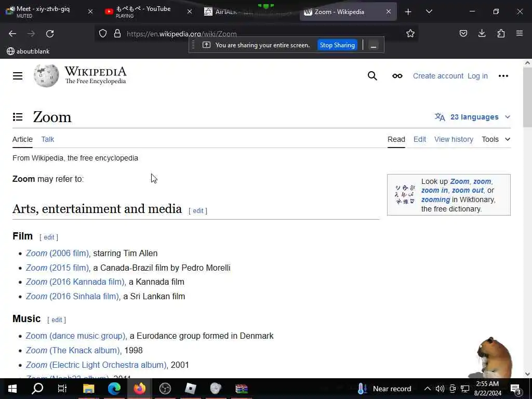Open the appearance glasses icon
The width and height of the screenshot is (532, 399).
coord(397,76)
